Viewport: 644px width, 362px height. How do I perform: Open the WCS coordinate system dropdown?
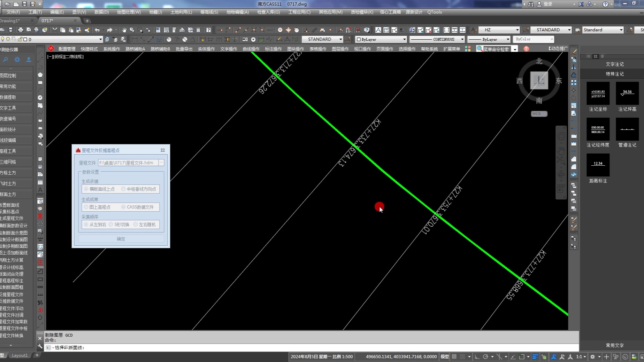point(539,114)
